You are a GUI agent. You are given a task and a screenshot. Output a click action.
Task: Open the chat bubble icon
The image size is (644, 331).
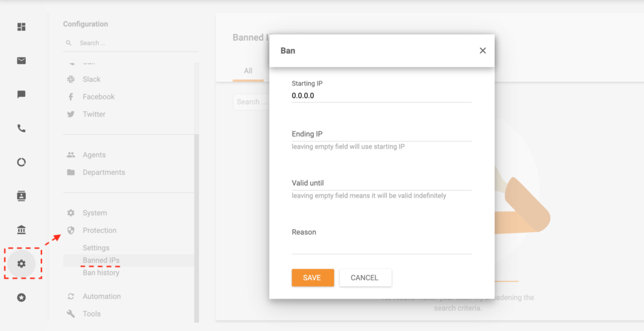(x=21, y=94)
